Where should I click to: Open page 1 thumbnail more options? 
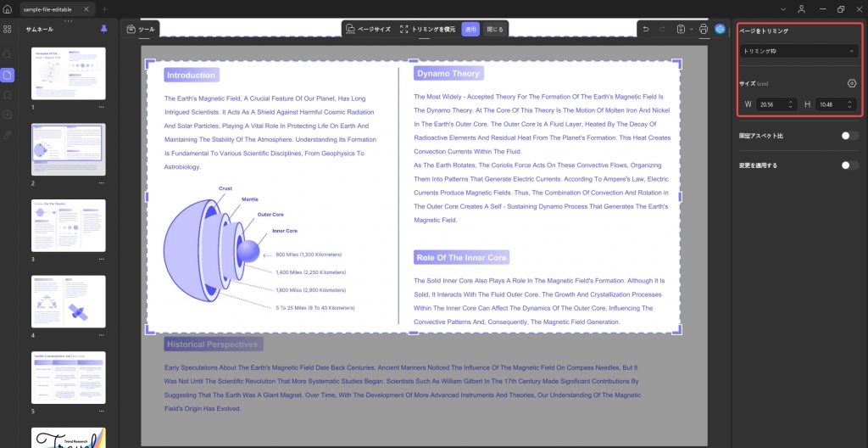point(102,107)
